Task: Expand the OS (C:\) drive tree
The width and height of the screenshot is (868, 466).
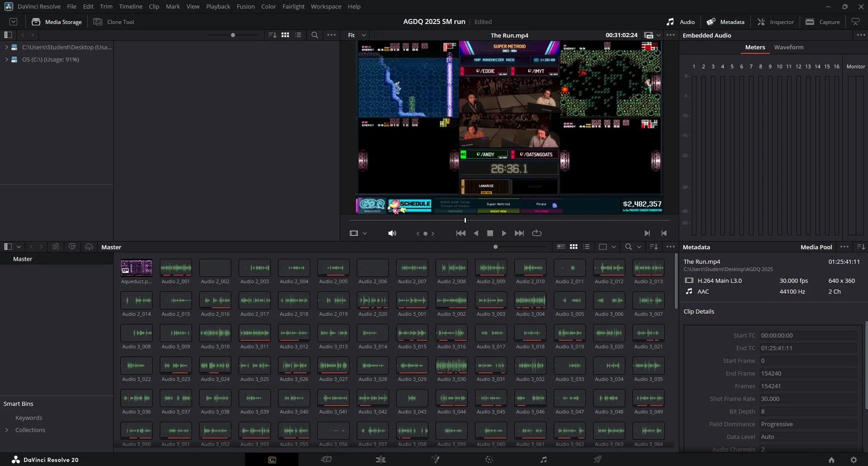Action: (6, 59)
